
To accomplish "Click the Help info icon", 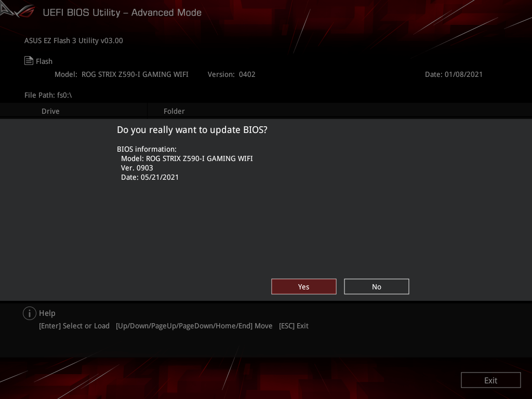I will click(30, 313).
